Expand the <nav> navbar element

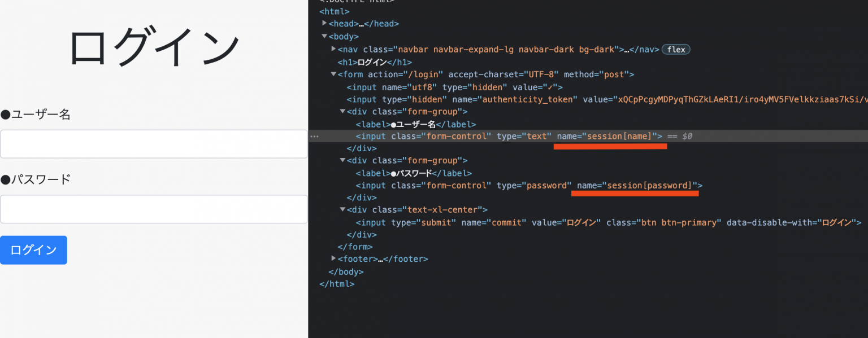click(x=333, y=49)
